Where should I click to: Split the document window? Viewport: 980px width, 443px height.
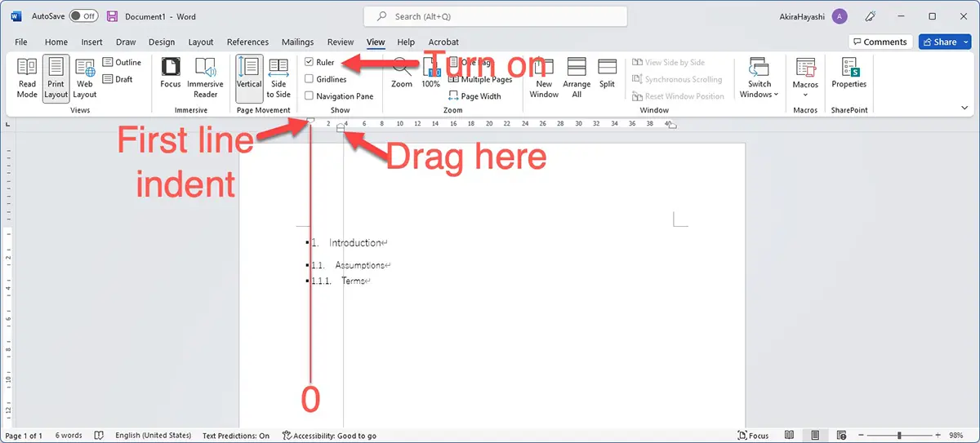607,73
